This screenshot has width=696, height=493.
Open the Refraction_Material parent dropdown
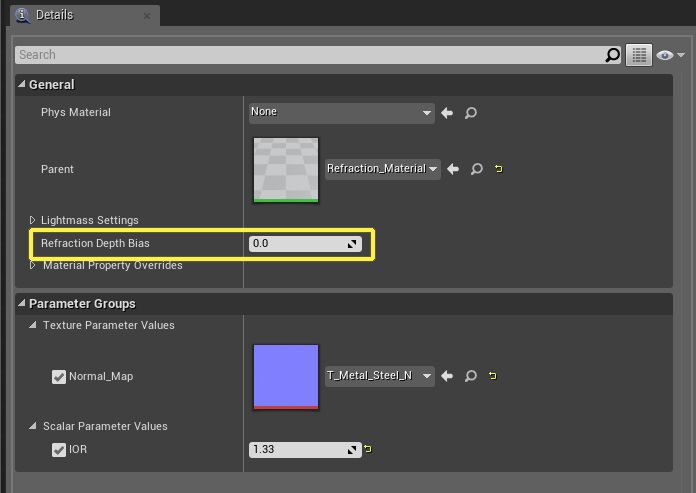coord(383,170)
